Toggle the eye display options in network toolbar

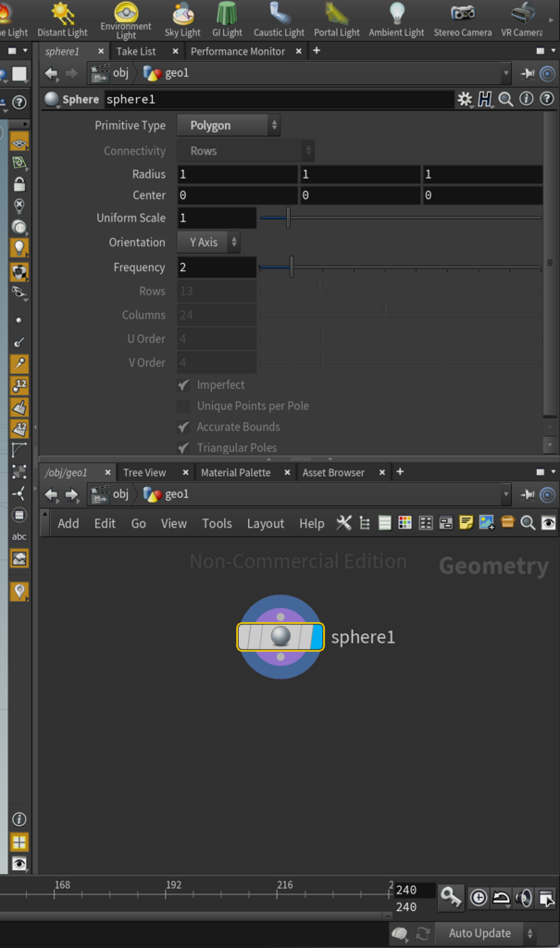[548, 523]
